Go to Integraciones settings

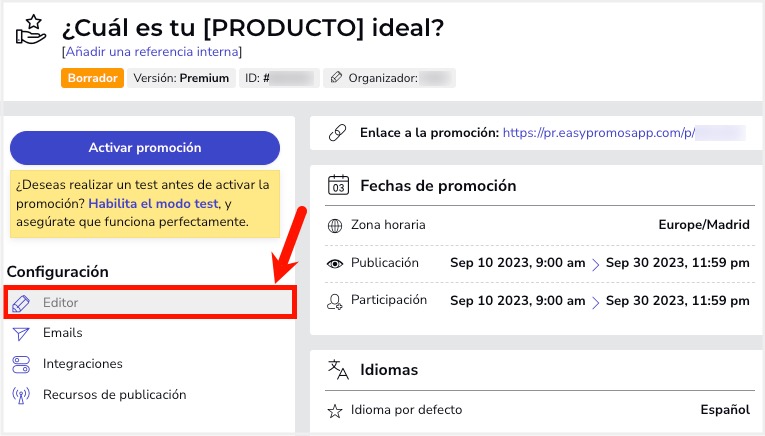click(x=82, y=364)
